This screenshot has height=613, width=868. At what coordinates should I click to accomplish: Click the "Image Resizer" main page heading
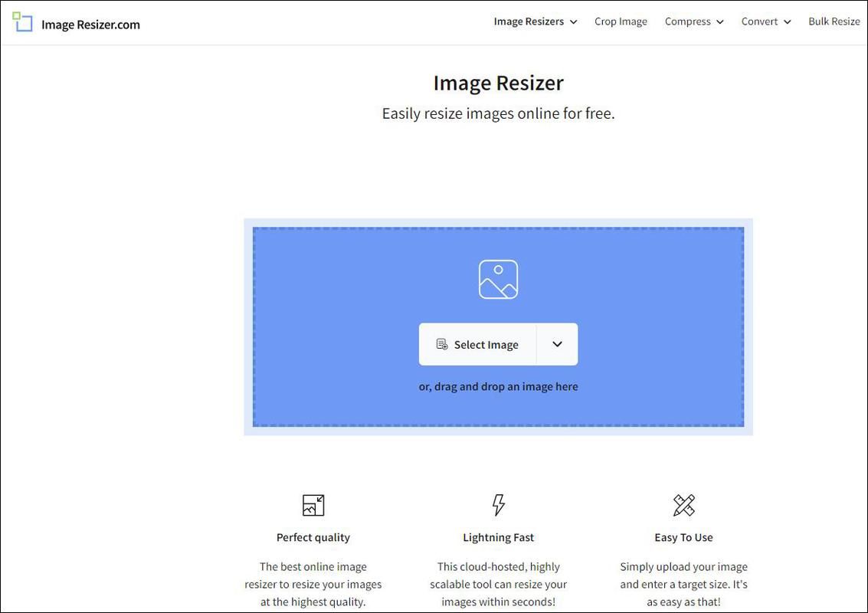pos(498,83)
